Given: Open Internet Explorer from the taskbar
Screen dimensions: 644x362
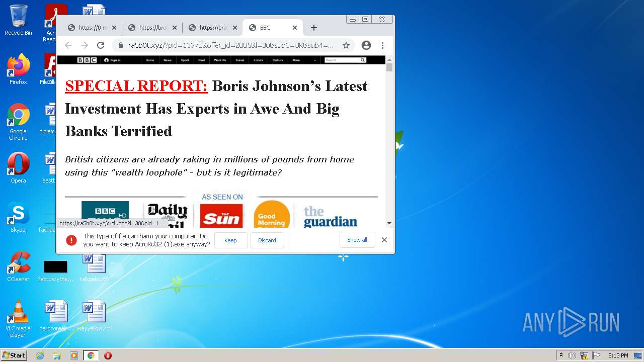Looking at the screenshot, I should click(x=40, y=355).
